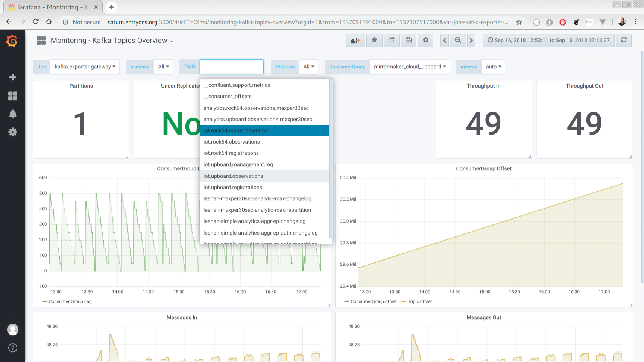Expand the Instance All dropdown

pos(163,67)
